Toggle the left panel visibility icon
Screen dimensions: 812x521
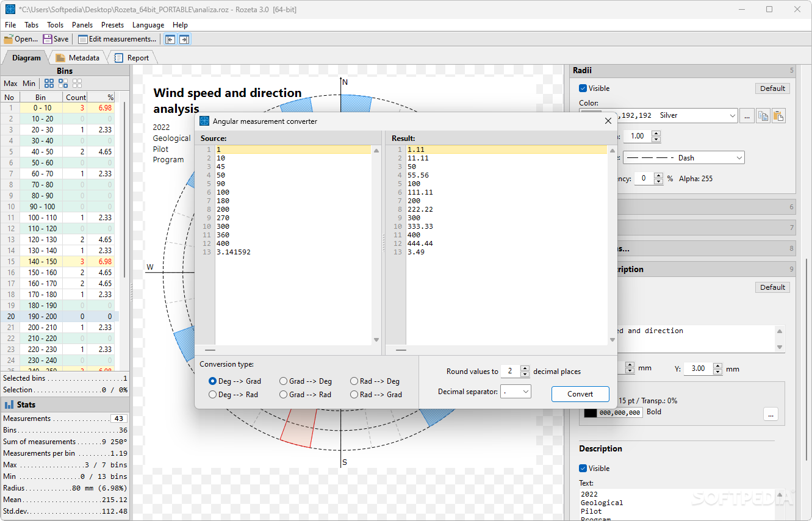(170, 39)
